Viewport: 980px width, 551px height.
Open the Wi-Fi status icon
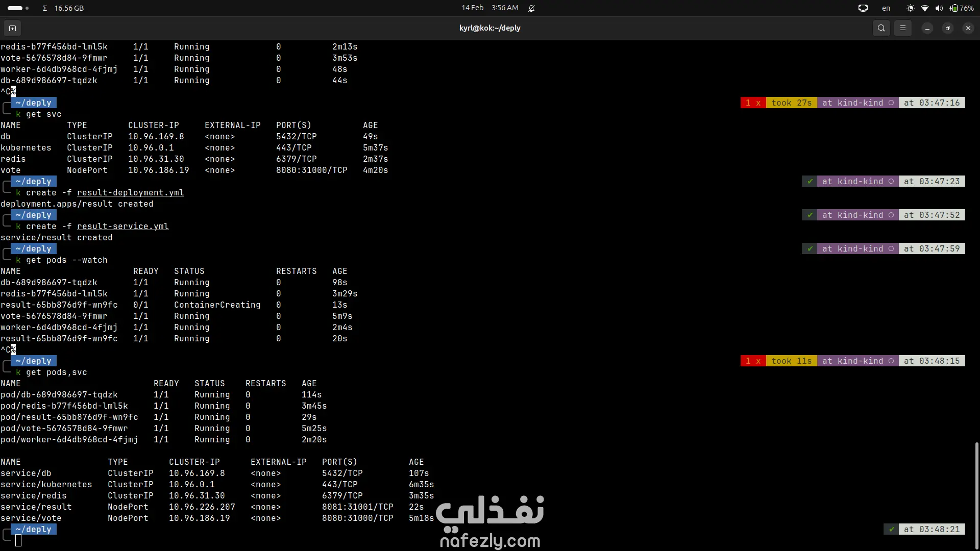click(924, 8)
